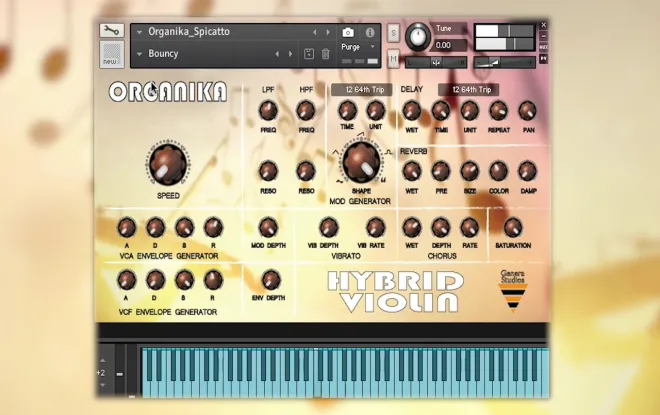Click the SATURATION knob
The image size is (660, 415).
[x=513, y=228]
